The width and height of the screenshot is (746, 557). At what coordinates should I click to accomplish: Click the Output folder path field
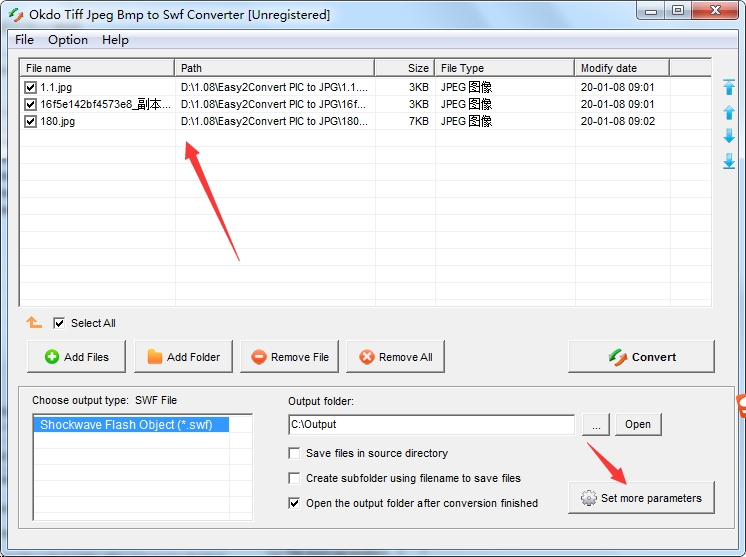point(432,424)
